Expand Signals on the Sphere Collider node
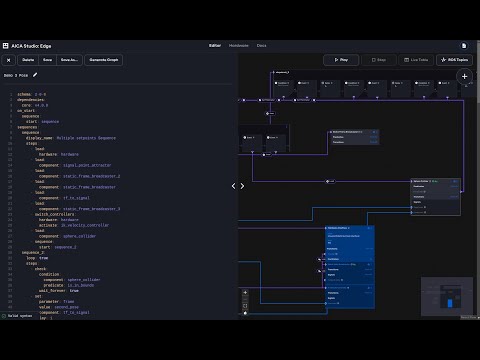Screen dimensions: 480x360 coord(436,202)
